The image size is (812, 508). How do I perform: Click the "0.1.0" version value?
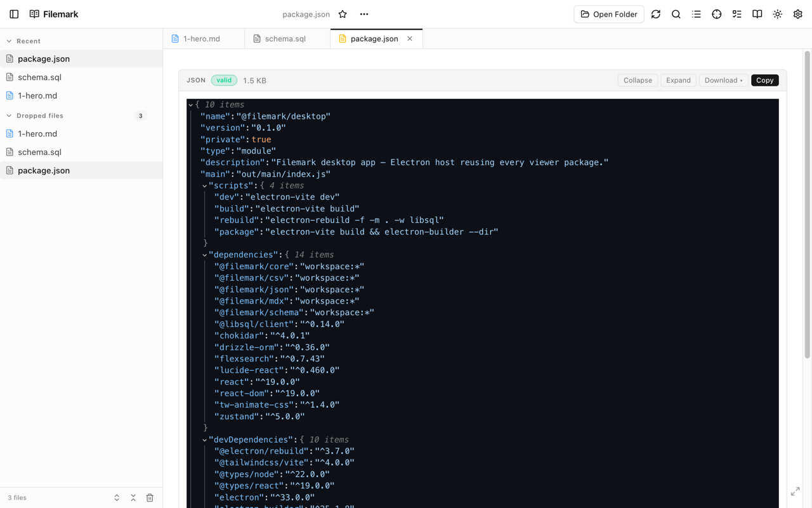(268, 128)
